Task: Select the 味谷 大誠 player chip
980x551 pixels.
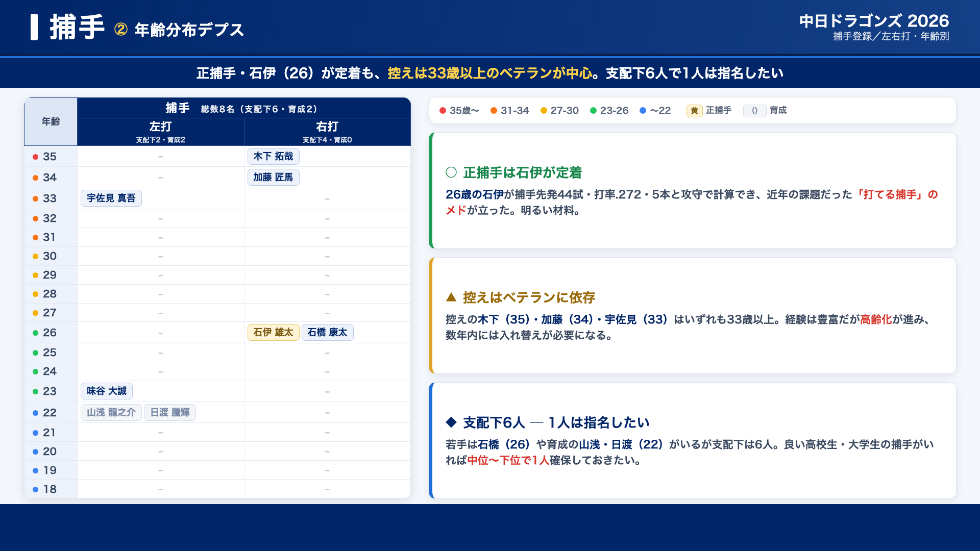Action: tap(107, 391)
